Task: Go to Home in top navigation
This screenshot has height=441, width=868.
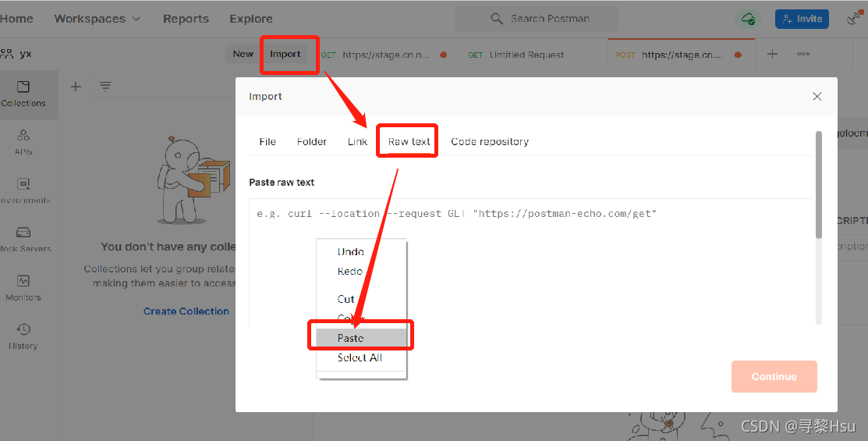Action: (x=16, y=19)
